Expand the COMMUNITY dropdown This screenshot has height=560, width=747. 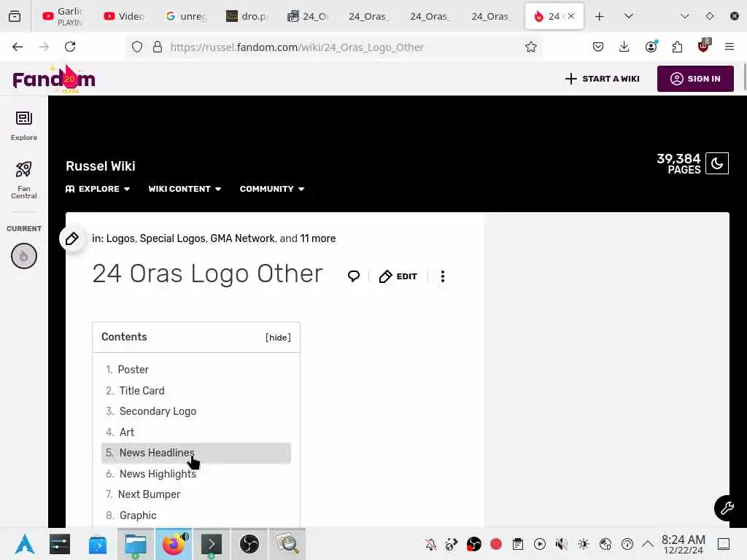pyautogui.click(x=272, y=189)
